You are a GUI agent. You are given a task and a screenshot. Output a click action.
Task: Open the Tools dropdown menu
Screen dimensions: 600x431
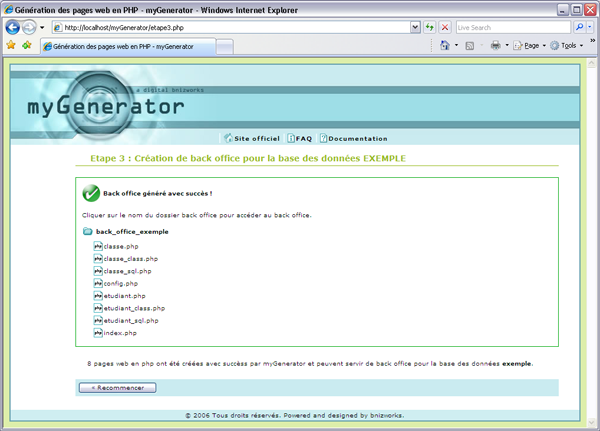566,46
